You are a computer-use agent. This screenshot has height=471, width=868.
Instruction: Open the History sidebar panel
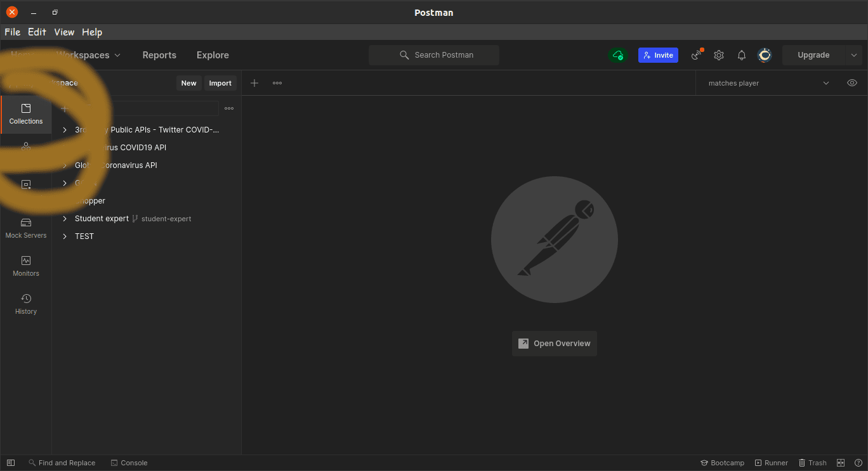(26, 305)
